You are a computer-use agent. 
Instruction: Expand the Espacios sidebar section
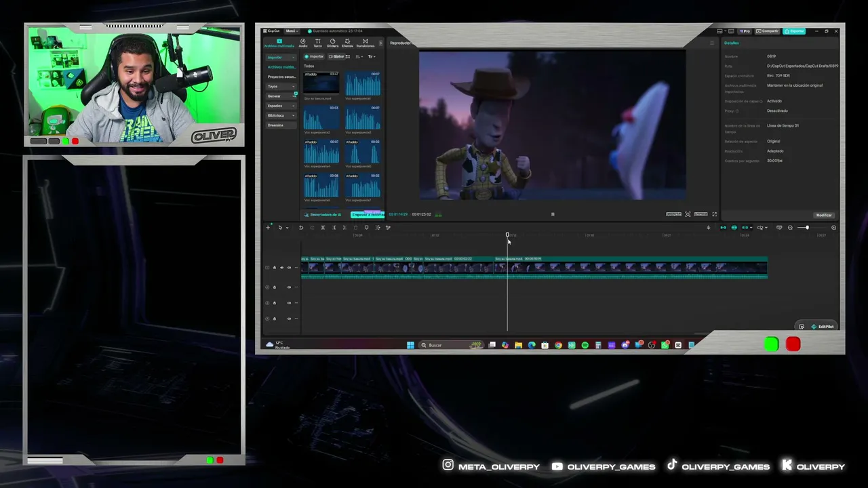click(x=280, y=106)
